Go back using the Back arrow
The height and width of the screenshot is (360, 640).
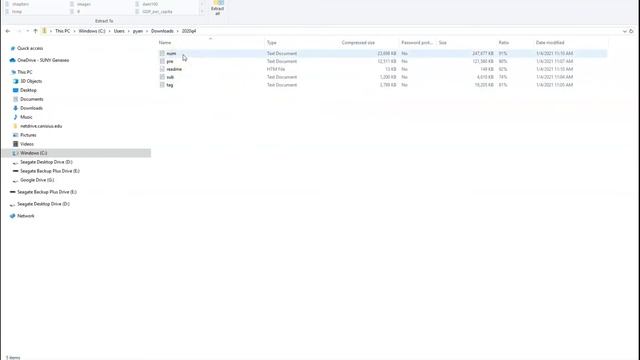coord(8,31)
